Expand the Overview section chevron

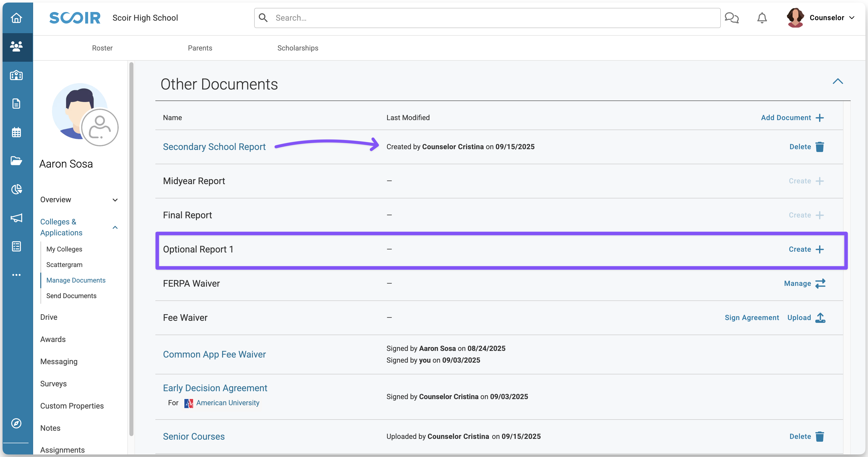coord(115,200)
